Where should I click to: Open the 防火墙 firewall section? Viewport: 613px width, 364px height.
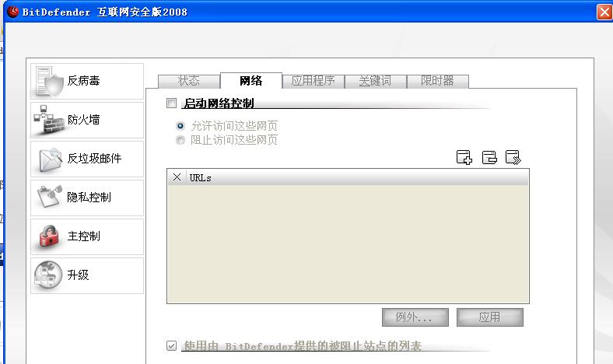87,120
